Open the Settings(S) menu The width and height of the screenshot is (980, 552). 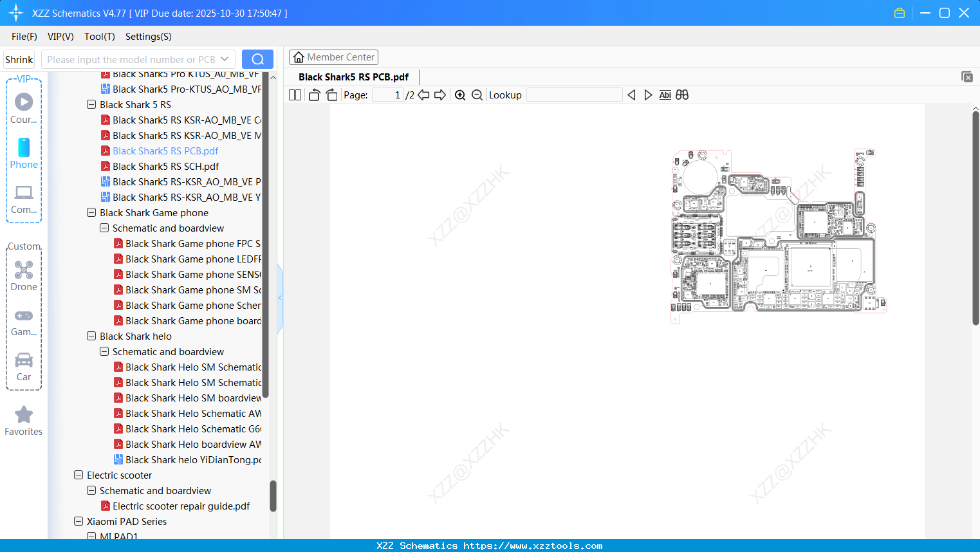pyautogui.click(x=149, y=37)
